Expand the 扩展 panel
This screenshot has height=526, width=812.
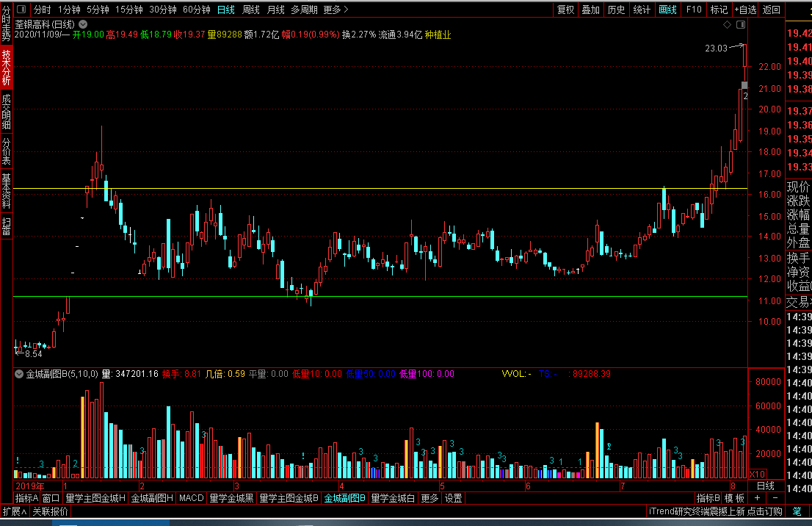click(x=15, y=511)
